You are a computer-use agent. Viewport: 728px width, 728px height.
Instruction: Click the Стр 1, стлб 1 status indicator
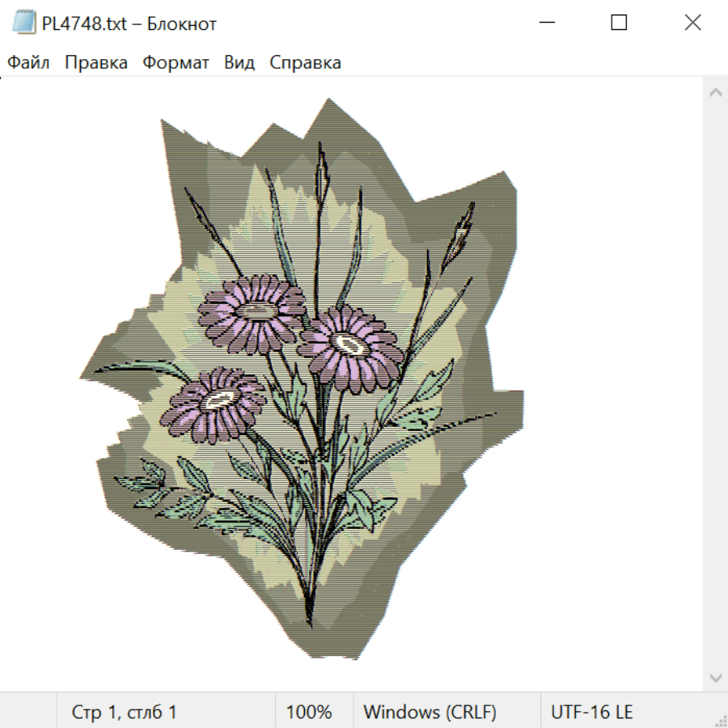coord(124,713)
